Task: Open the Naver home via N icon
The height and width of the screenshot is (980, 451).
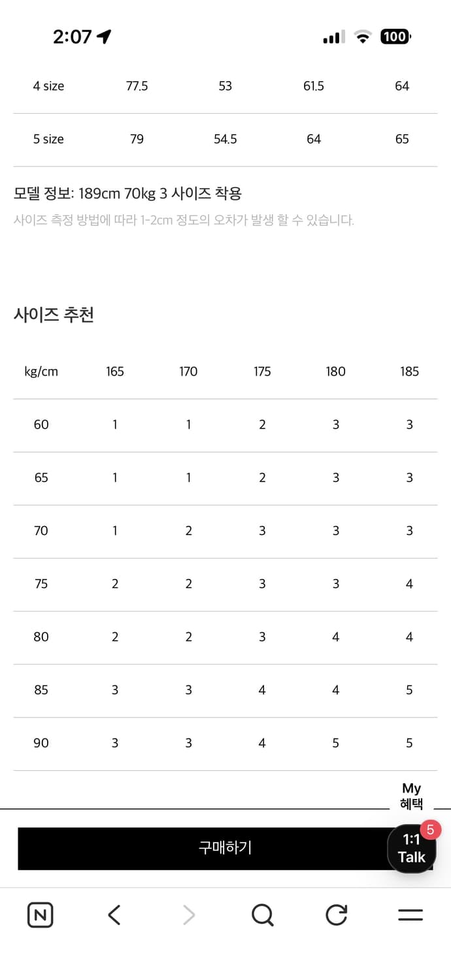Action: click(x=40, y=915)
